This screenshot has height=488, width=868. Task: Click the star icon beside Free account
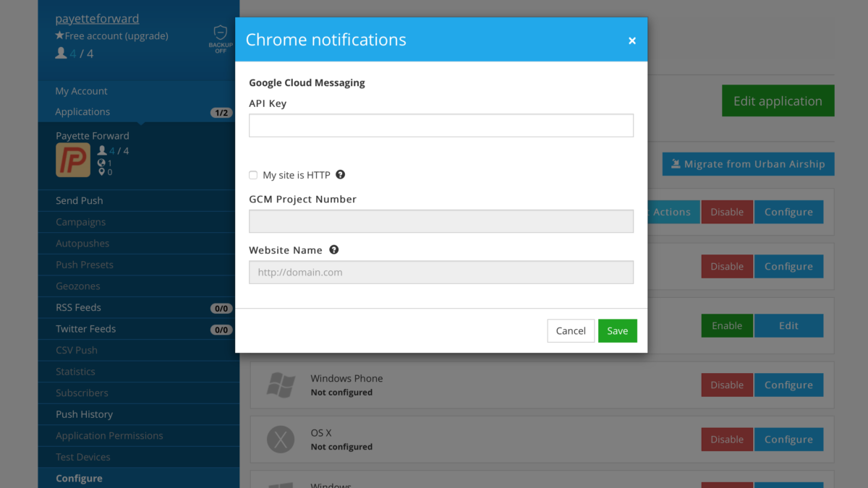pos(58,34)
